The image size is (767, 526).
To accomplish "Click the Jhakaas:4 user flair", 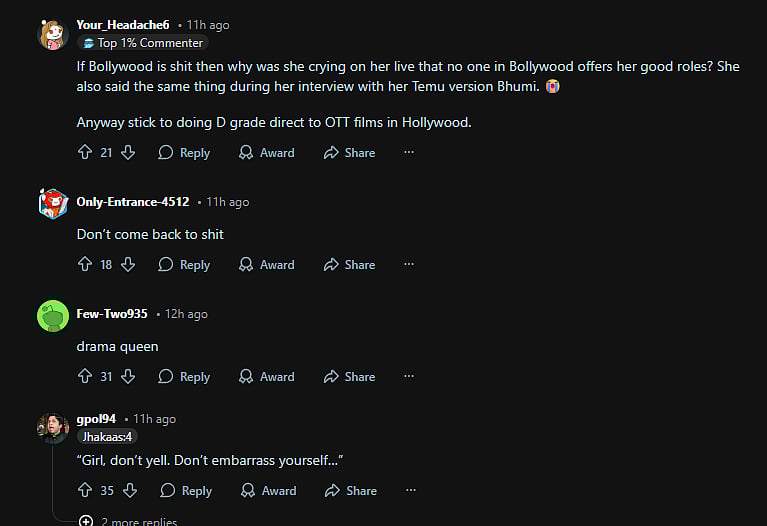I will 108,436.
